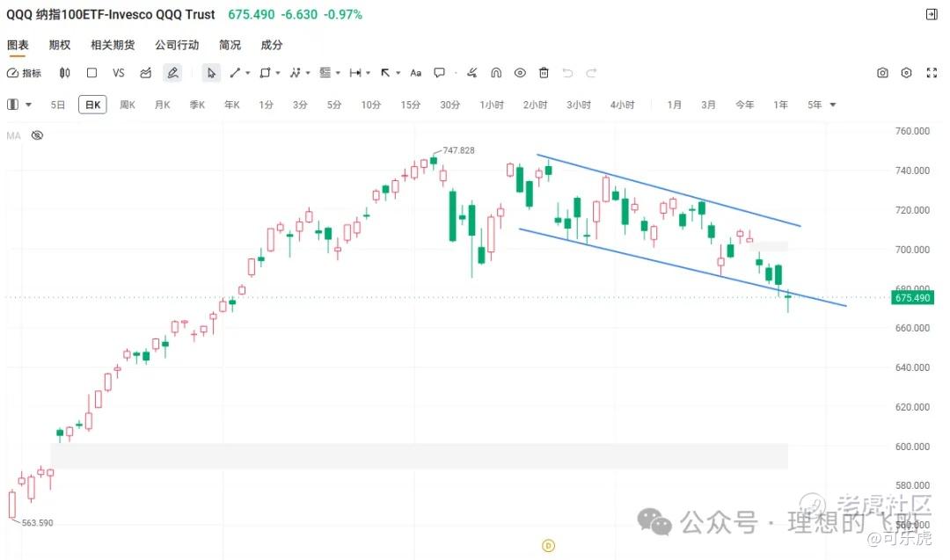
Task: Toggle the MA indicator visibility eye
Action: pos(38,135)
